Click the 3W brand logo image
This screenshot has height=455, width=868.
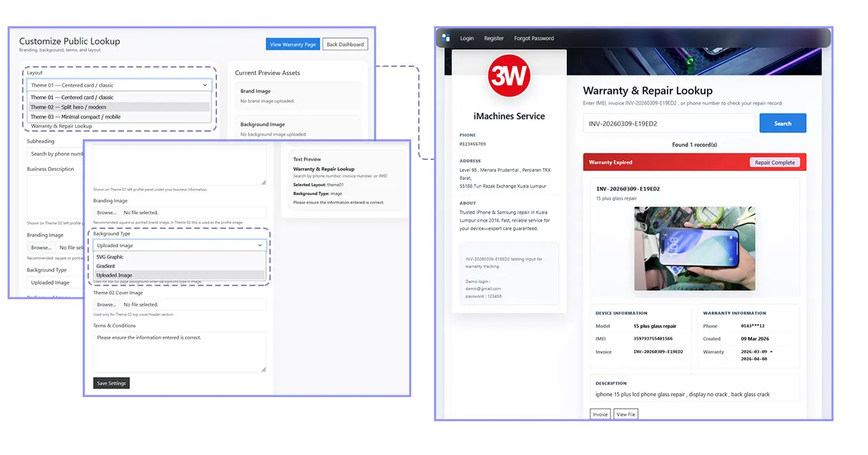click(x=508, y=77)
